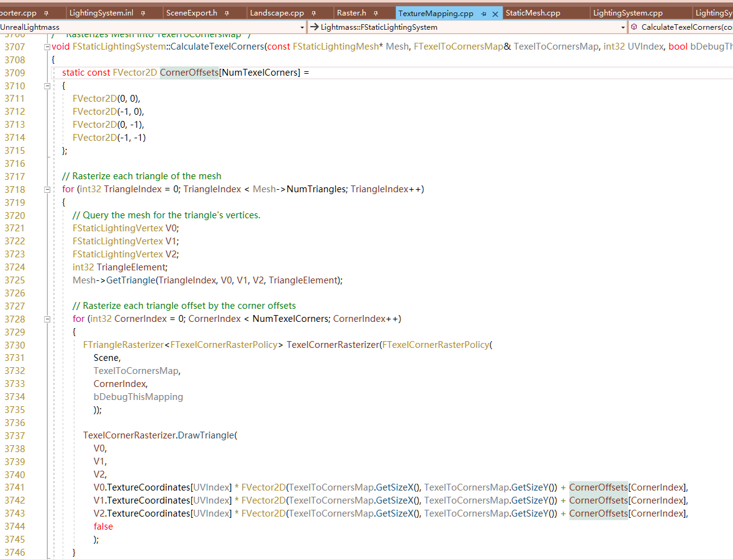Click the method icon beside CalculateTexelCorners
Viewport: 733px width, 560px height.
tap(634, 27)
